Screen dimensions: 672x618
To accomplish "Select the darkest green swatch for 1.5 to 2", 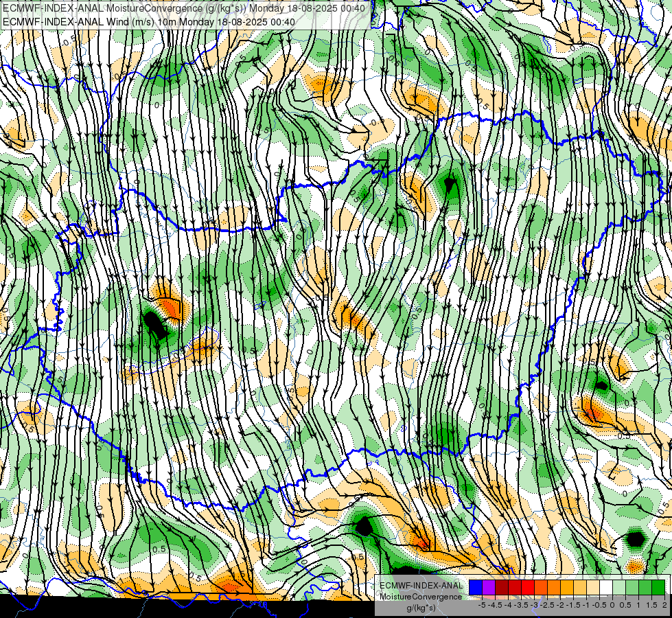I will point(658,588).
